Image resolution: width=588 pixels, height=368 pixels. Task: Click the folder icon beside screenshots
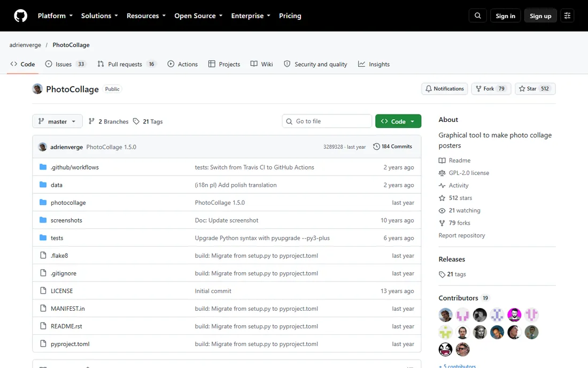click(43, 220)
